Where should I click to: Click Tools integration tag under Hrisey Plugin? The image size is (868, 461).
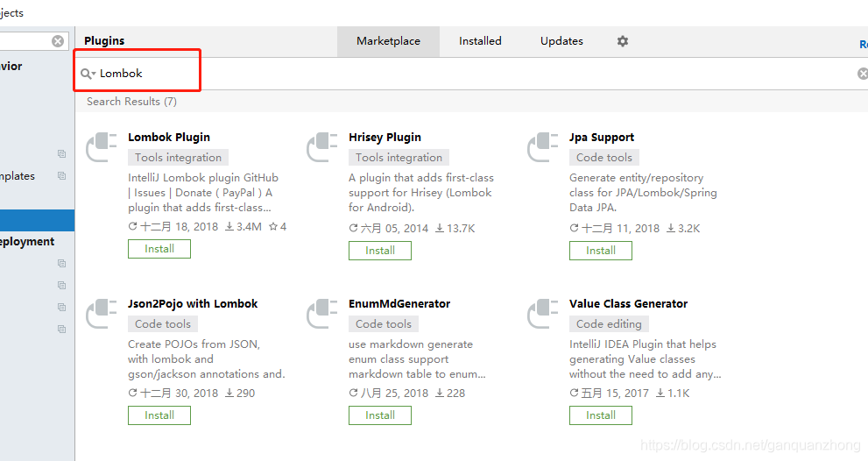399,158
